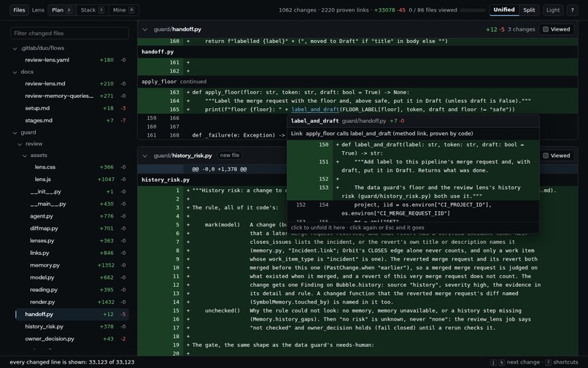This screenshot has height=368, width=588.
Task: Click the history_risk.py section label in diff
Action: [x=166, y=180]
